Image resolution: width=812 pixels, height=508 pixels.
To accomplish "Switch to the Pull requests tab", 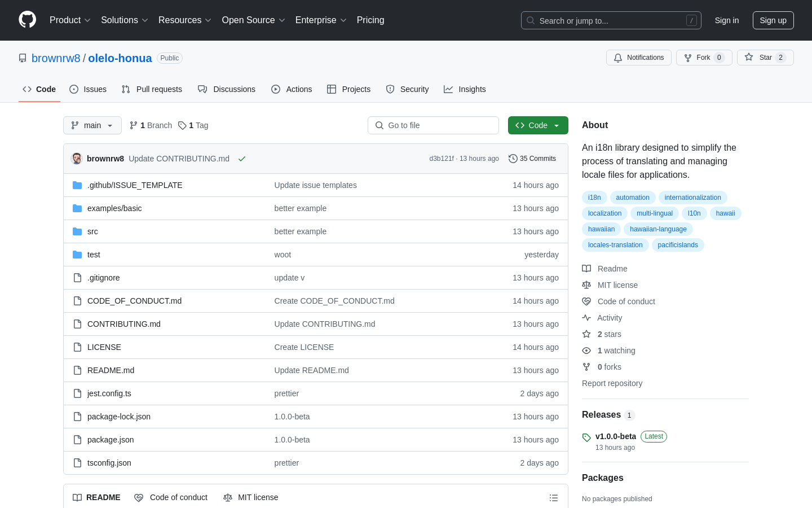I will [x=152, y=89].
